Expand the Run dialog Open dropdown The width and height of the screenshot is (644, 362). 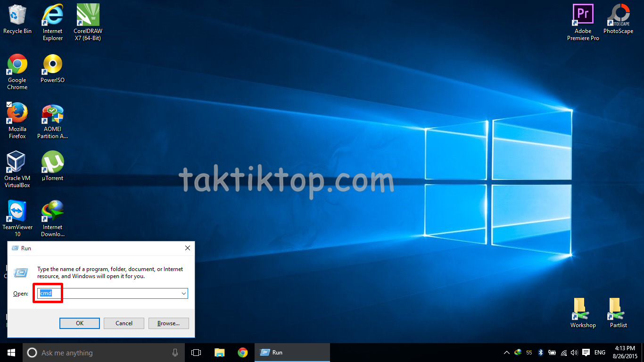pos(184,294)
